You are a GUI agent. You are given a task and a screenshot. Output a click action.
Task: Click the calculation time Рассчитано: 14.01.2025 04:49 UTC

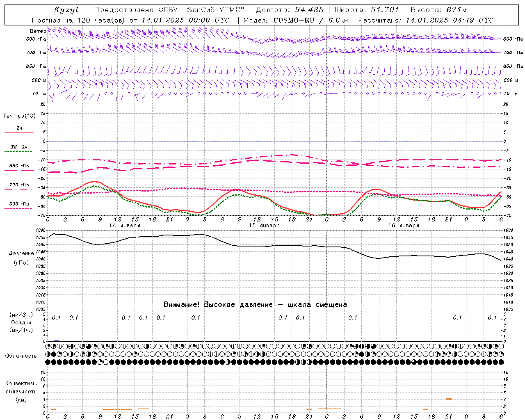pyautogui.click(x=426, y=20)
